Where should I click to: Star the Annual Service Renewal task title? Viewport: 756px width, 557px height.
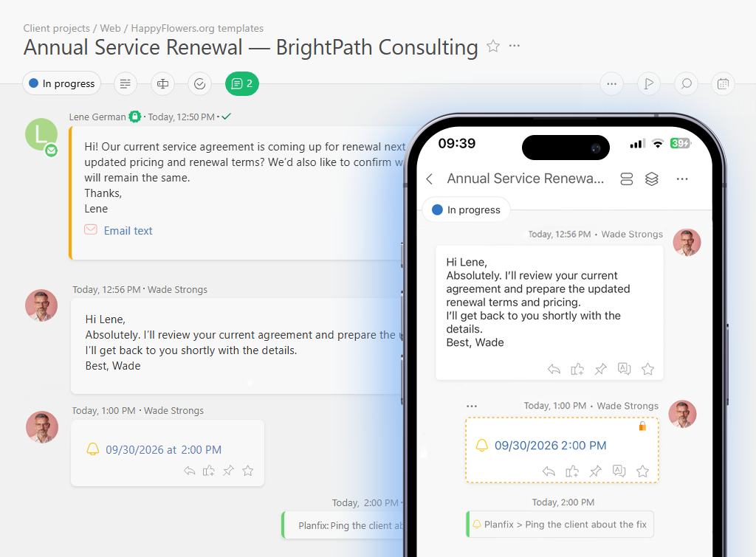click(492, 46)
